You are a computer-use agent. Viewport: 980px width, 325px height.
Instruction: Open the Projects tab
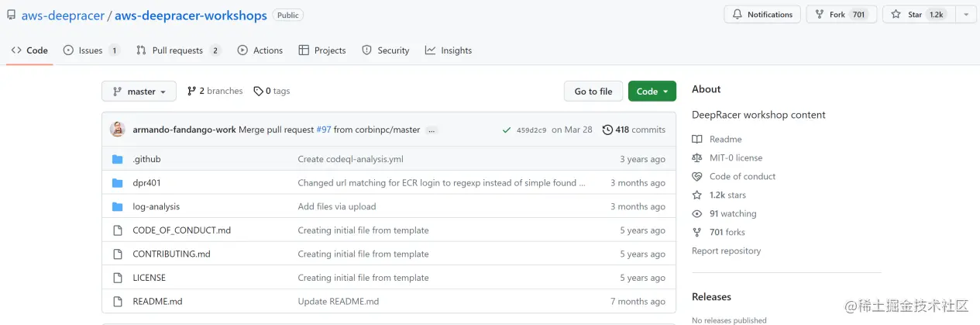coord(322,50)
